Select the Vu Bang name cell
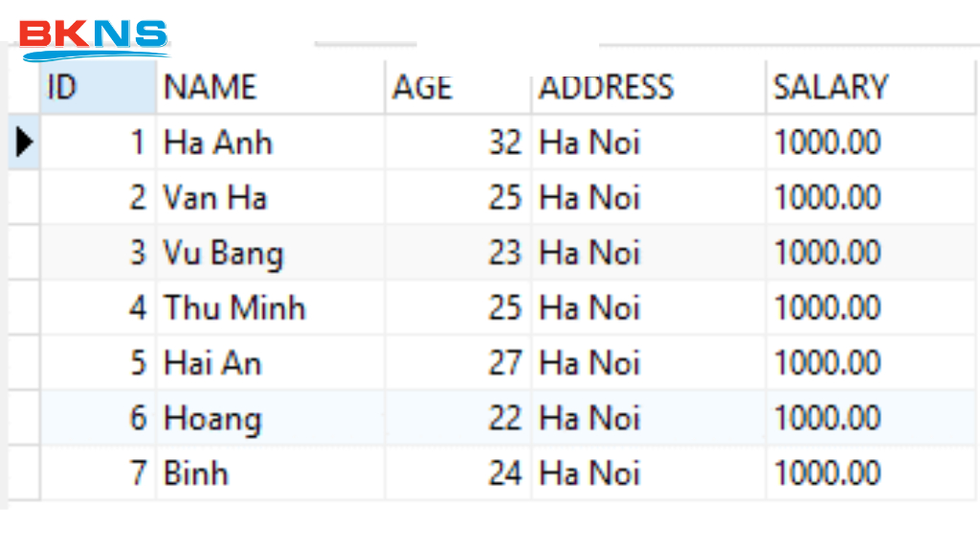Viewport: 980px width, 551px height. [269, 253]
